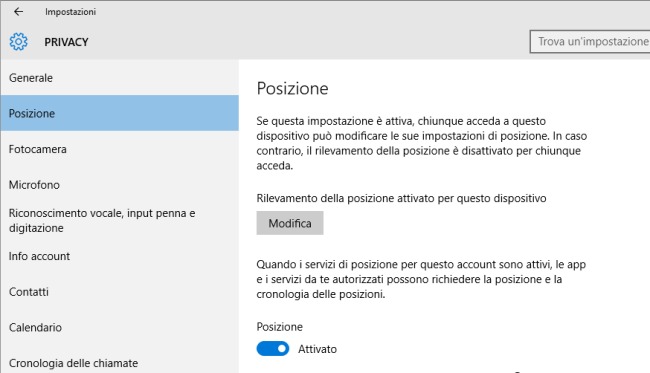Open Cronologia delle chiamate
650x373 pixels.
pos(120,363)
